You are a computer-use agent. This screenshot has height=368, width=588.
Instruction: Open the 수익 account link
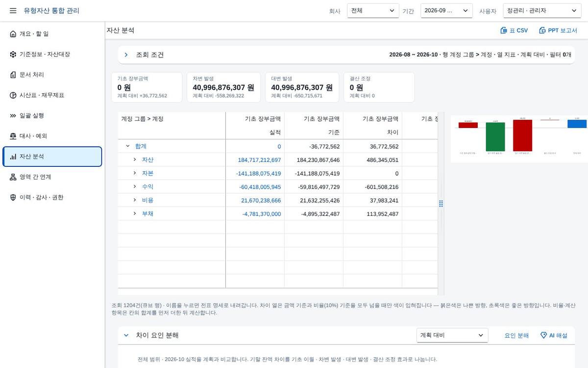(147, 186)
